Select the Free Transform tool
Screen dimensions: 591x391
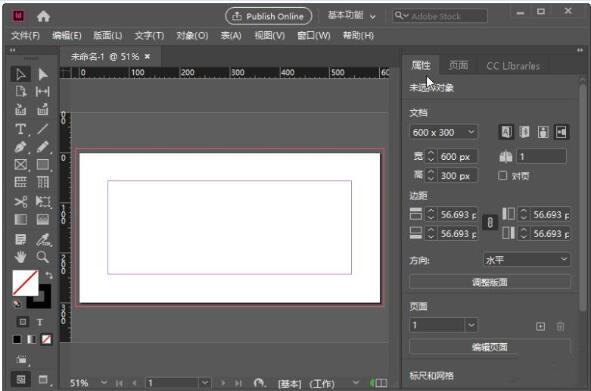pos(43,202)
